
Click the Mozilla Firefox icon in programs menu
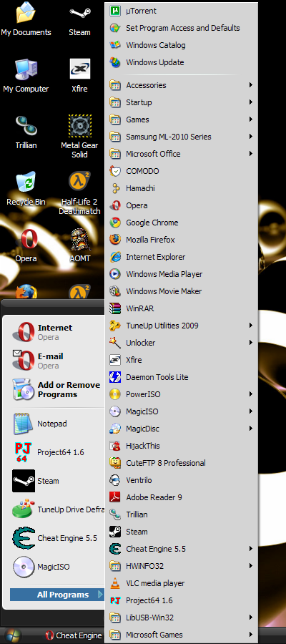point(115,240)
